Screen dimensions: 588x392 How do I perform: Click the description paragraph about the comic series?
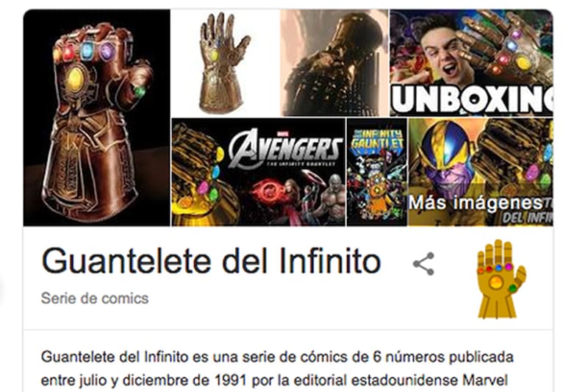[277, 368]
